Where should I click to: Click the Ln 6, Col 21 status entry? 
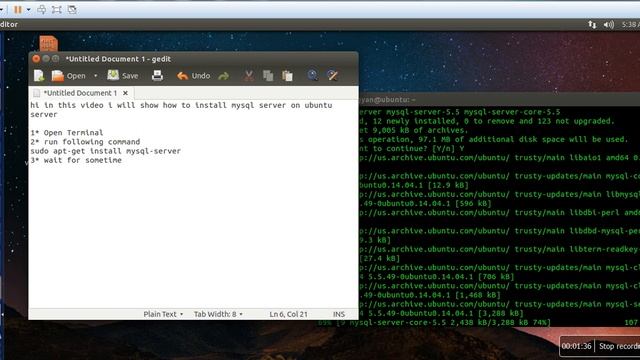point(288,314)
